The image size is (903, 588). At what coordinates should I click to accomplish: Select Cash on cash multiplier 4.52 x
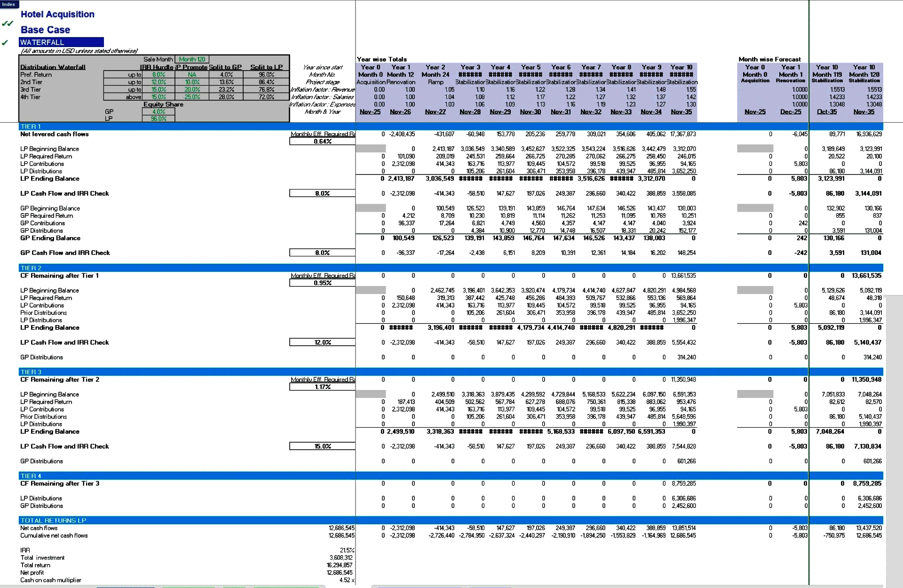(x=347, y=580)
